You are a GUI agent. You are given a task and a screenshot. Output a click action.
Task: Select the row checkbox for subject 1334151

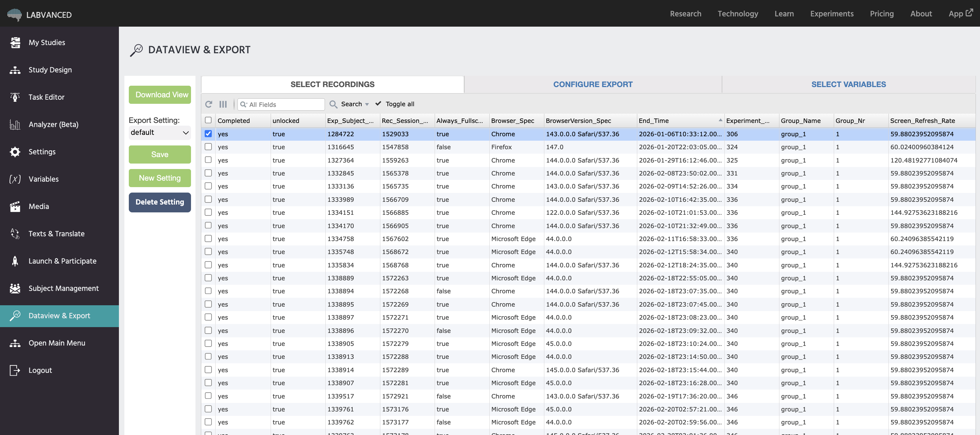[208, 212]
